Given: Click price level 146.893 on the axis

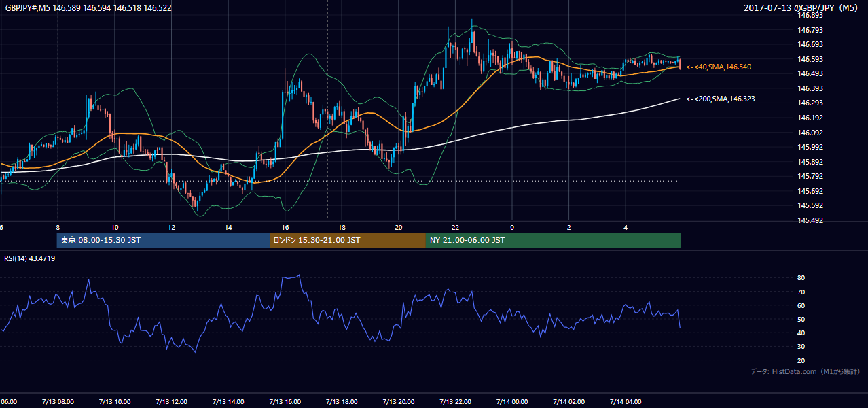Looking at the screenshot, I should [810, 15].
